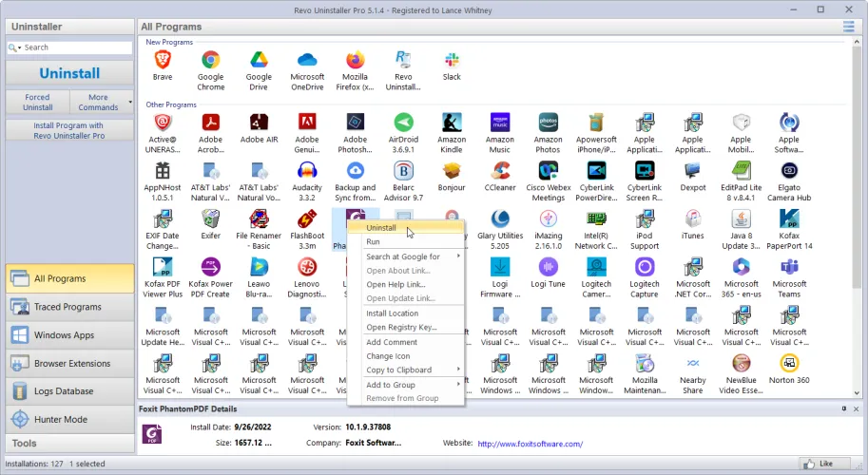Choose Uninstall from the context menu

[382, 228]
